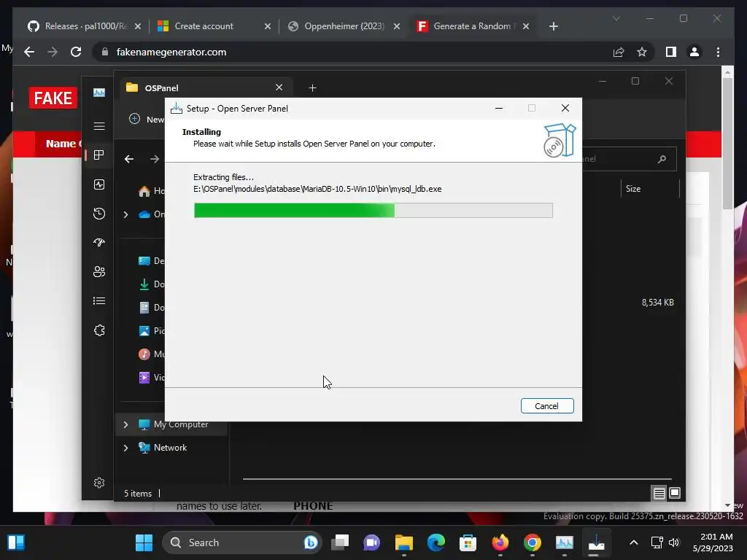This screenshot has height=560, width=747.
Task: Bookmark this page with the star icon
Action: coord(642,52)
